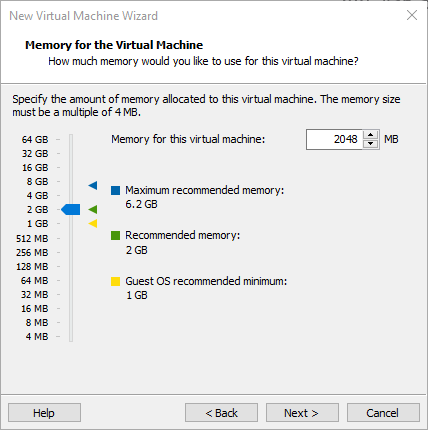Image resolution: width=428 pixels, height=430 pixels.
Task: Decrease memory with the down spinner arrow
Action: (x=370, y=144)
